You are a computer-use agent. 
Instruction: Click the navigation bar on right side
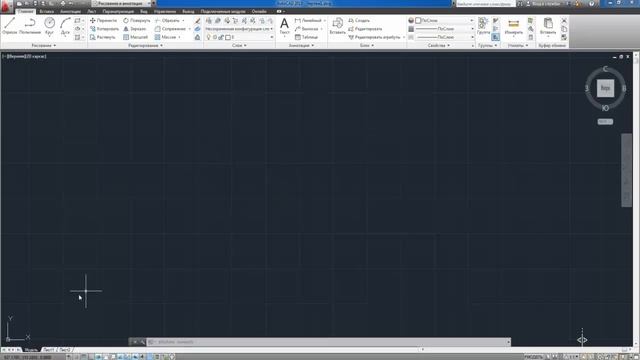point(627,170)
